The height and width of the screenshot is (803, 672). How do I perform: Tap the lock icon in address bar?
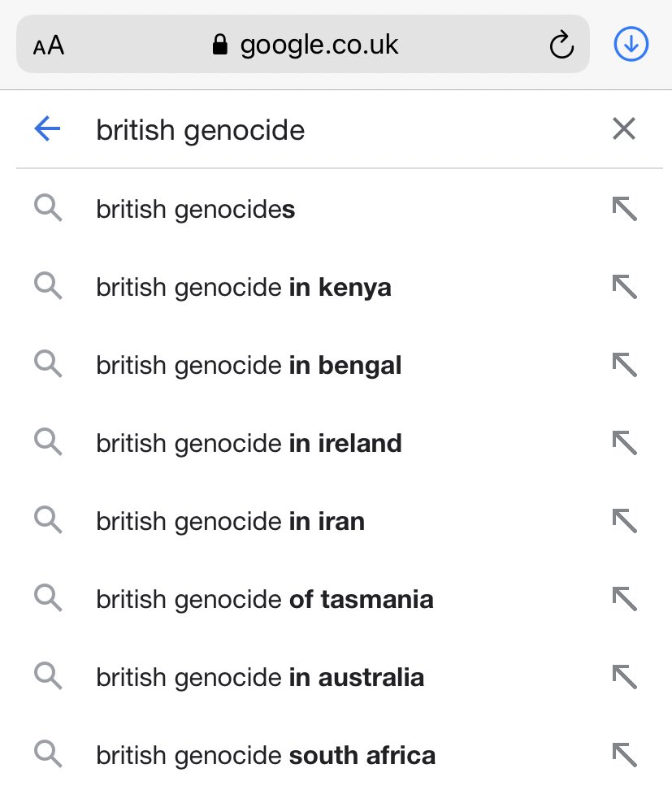pos(219,45)
